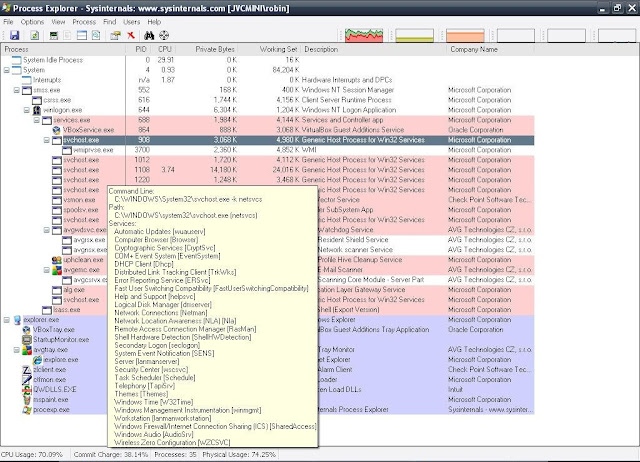This screenshot has width=640, height=462.
Task: Open the Process menu
Action: point(84,22)
